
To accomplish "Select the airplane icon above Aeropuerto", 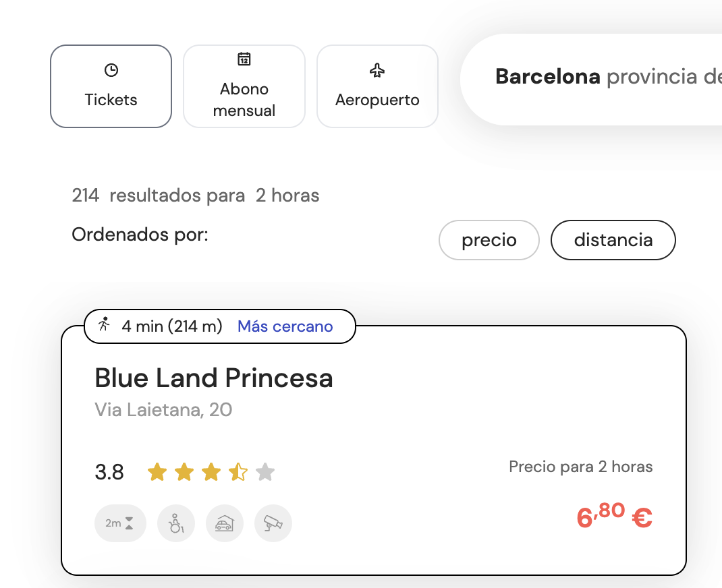I will pos(377,69).
